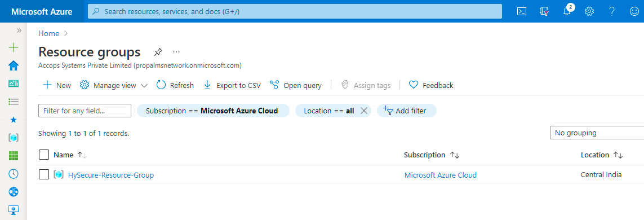This screenshot has height=220, width=644.
Task: Open the HySecure-Resource-Group link
Action: tap(111, 175)
